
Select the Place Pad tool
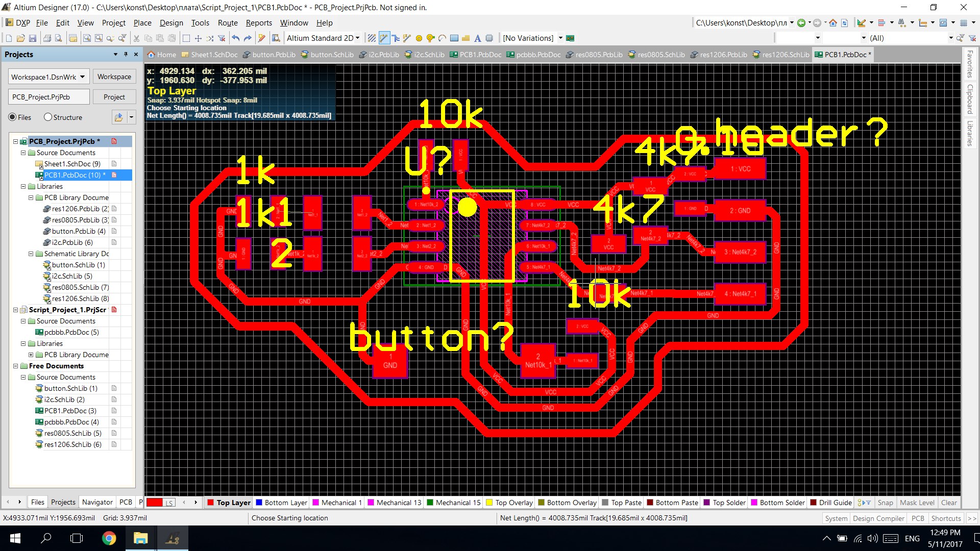(419, 38)
